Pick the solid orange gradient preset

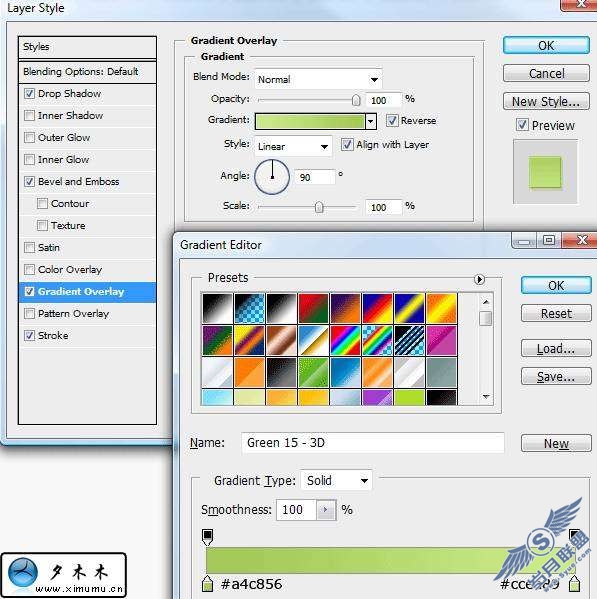pos(249,372)
